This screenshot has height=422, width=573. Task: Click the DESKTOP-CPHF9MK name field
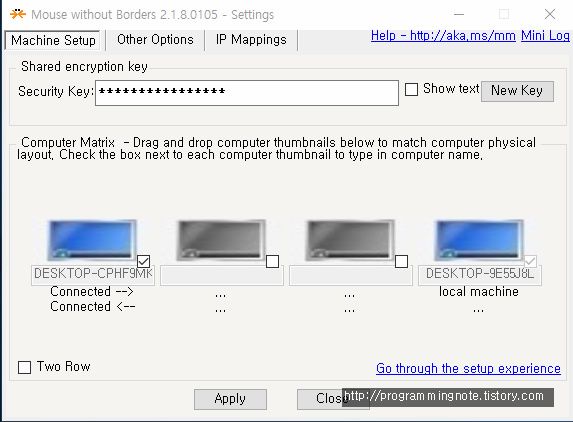[93, 275]
